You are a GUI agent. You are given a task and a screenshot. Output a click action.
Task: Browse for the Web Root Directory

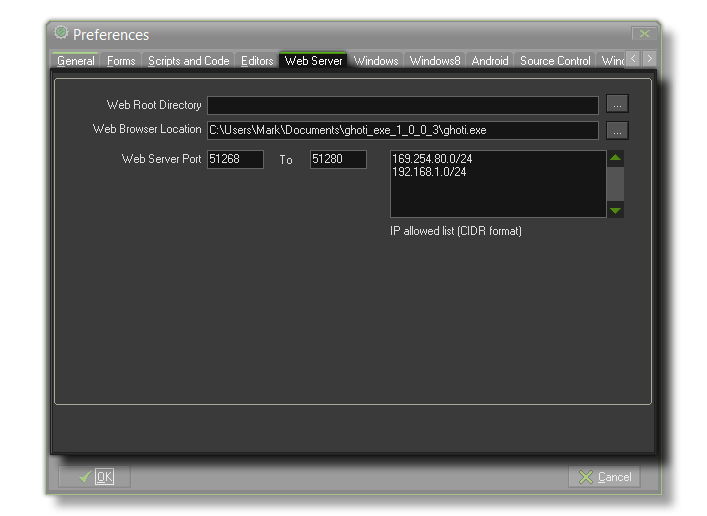[617, 104]
